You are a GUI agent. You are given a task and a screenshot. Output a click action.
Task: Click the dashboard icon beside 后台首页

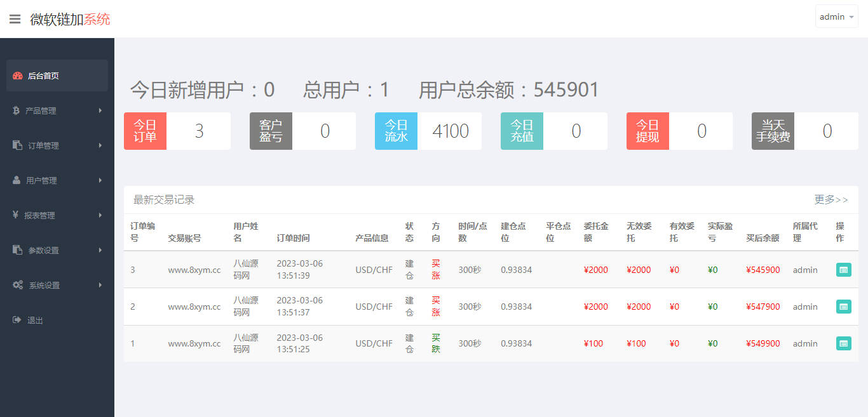tap(18, 76)
